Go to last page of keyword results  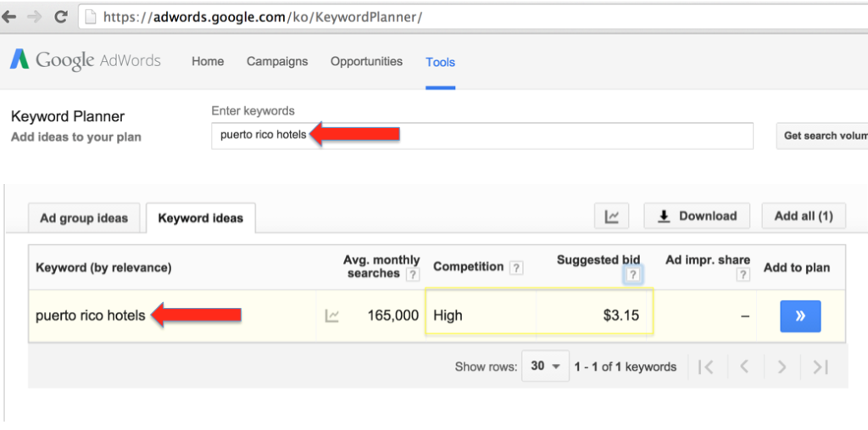[821, 367]
